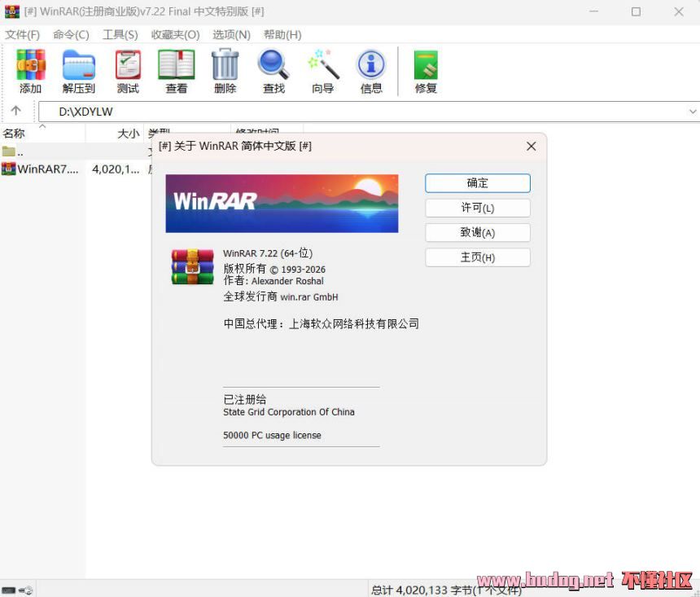
Task: Click the 'WinRAR7....' file name
Action: (48, 169)
